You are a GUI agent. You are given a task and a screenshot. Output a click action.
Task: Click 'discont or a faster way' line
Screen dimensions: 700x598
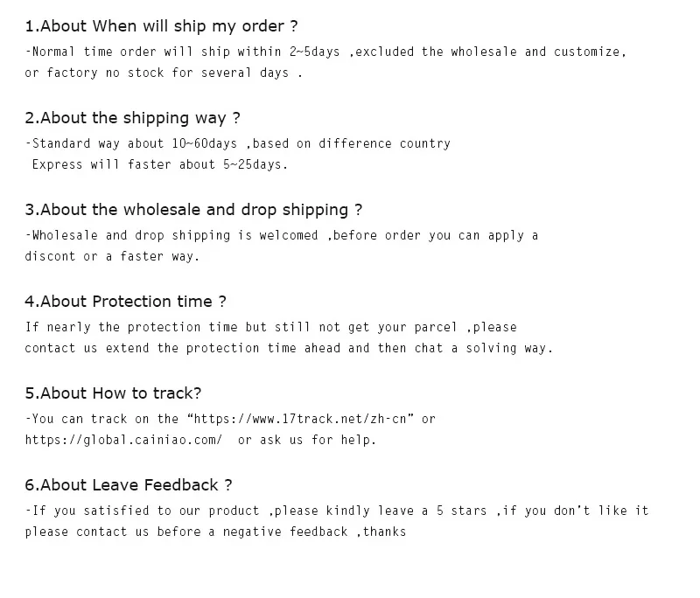(x=112, y=256)
